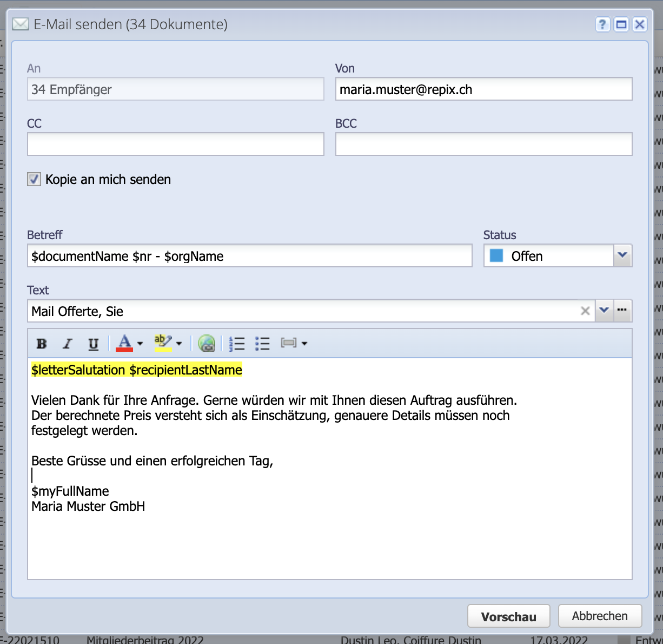This screenshot has width=663, height=644.
Task: Toggle bold formatting in the editor toolbar
Action: pyautogui.click(x=41, y=343)
